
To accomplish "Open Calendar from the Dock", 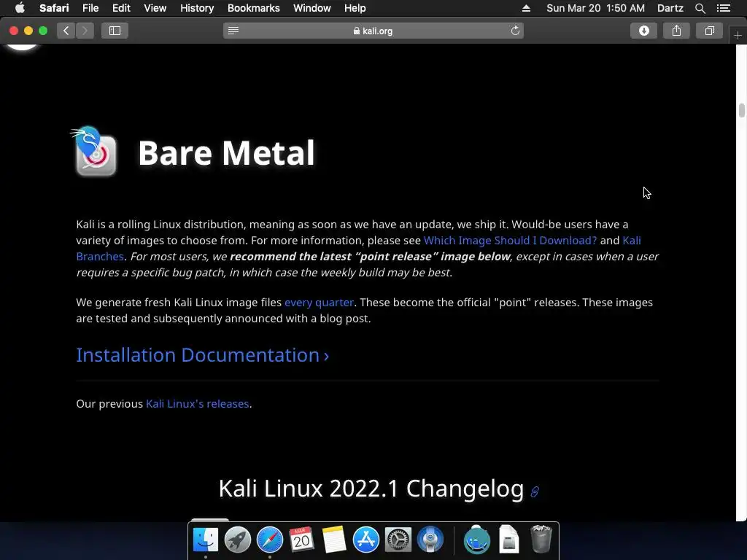I will 301,540.
